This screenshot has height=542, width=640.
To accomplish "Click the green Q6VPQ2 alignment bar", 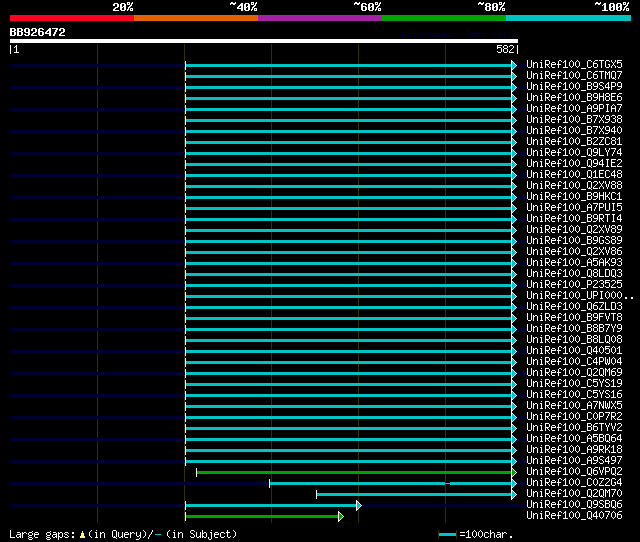I will click(354, 473).
